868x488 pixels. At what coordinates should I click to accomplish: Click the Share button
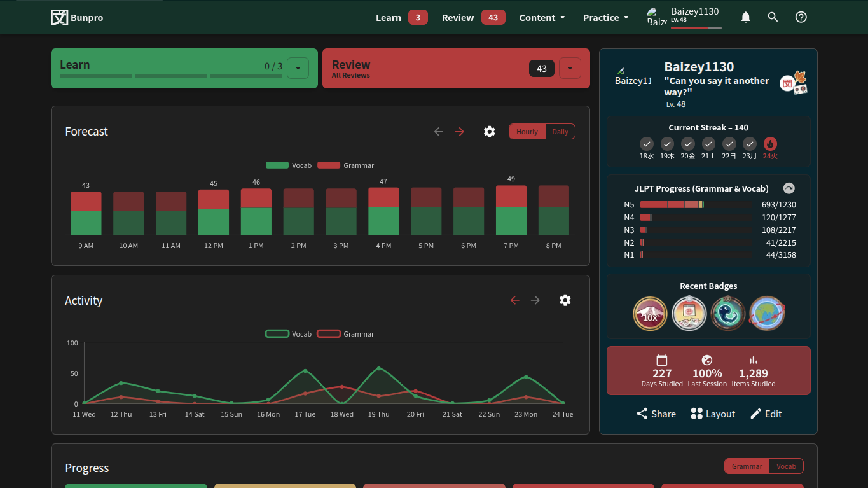click(x=656, y=414)
